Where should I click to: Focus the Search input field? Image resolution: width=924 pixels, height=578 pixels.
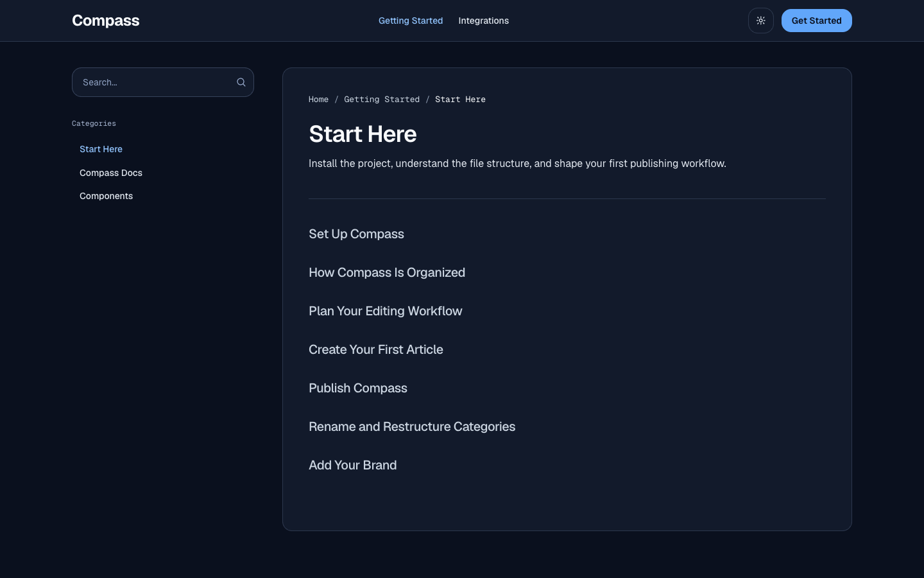pyautogui.click(x=163, y=82)
